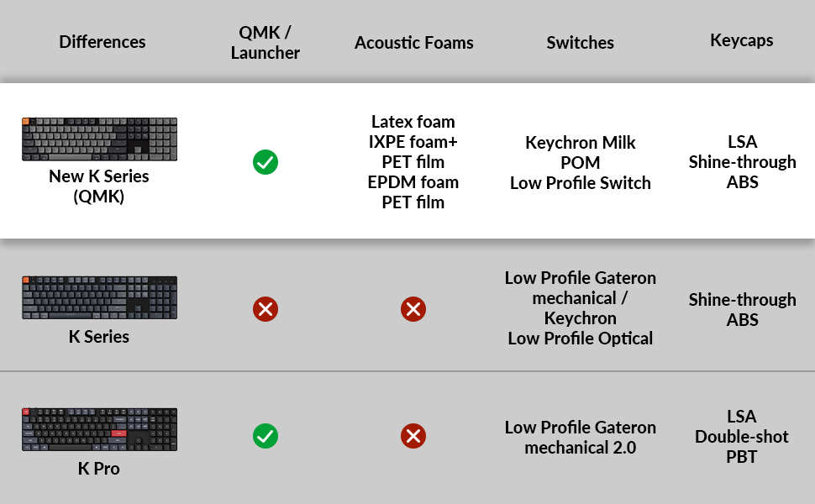815x504 pixels.
Task: Click the Keycaps column header
Action: pos(742,40)
